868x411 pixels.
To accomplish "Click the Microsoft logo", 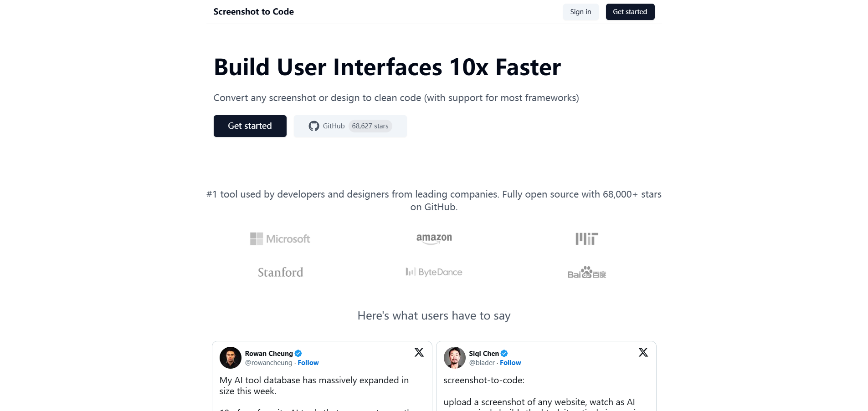I will (x=279, y=238).
